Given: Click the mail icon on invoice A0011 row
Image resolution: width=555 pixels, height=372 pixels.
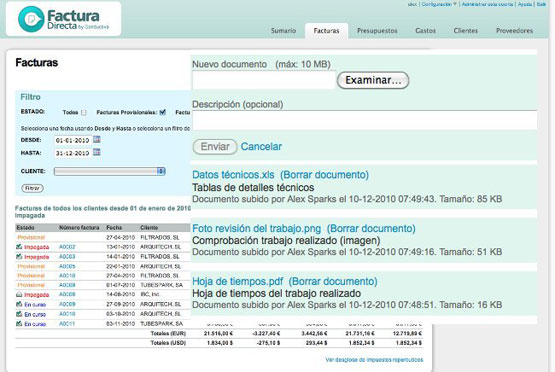Looking at the screenshot, I should 19,324.
